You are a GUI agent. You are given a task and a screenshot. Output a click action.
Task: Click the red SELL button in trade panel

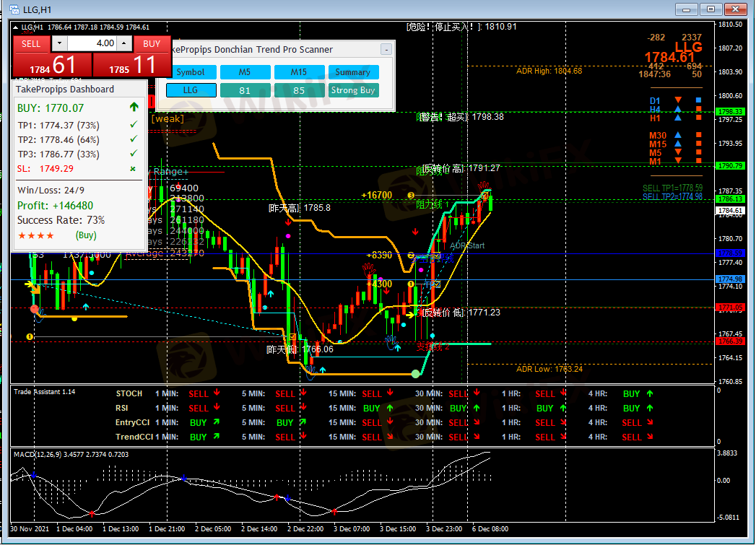(31, 43)
